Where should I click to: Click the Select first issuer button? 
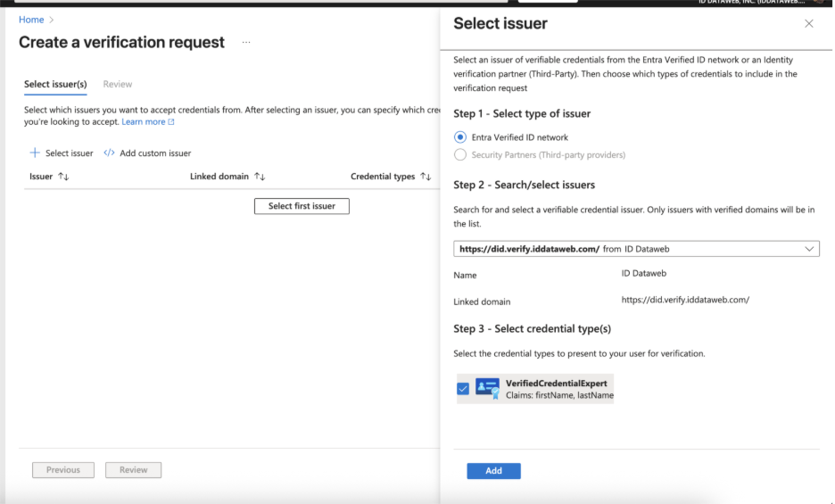[x=302, y=206]
